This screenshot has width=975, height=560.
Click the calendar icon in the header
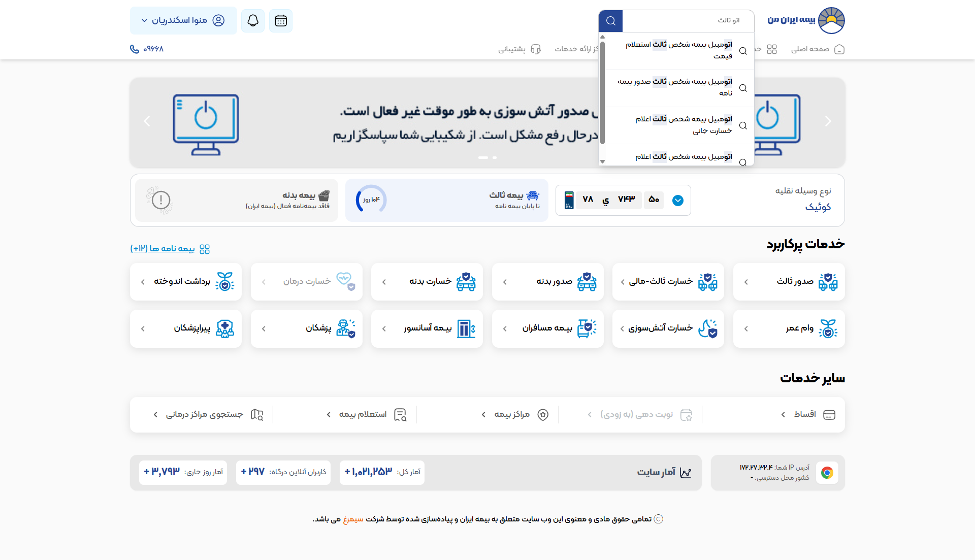click(281, 20)
